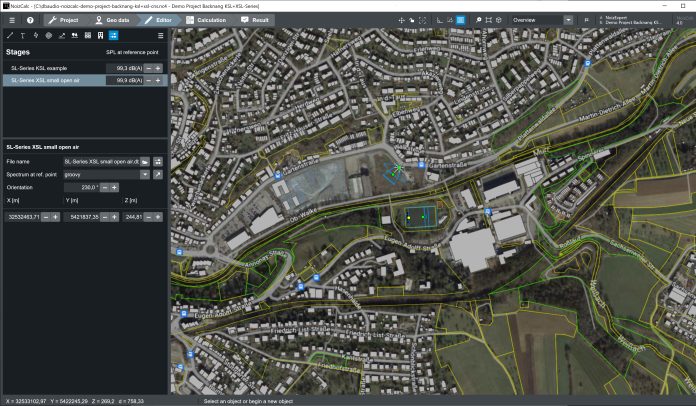696x406 pixels.
Task: Open the hamburger main menu
Action: pyautogui.click(x=11, y=20)
